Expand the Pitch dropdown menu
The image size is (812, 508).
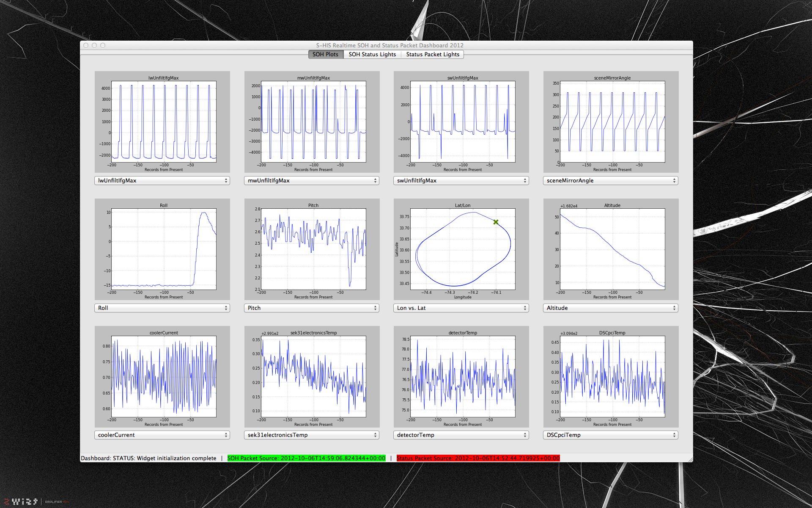tap(312, 308)
